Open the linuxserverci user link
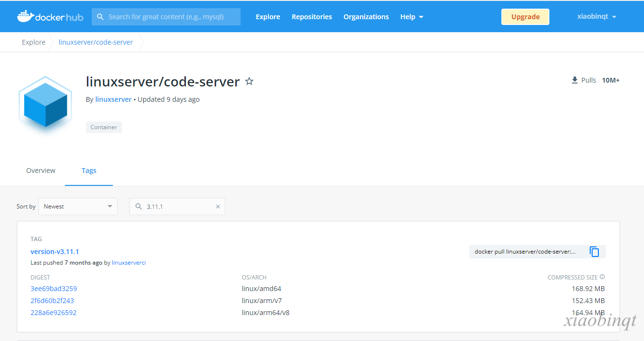Viewport: 644px width, 341px height. (x=129, y=263)
